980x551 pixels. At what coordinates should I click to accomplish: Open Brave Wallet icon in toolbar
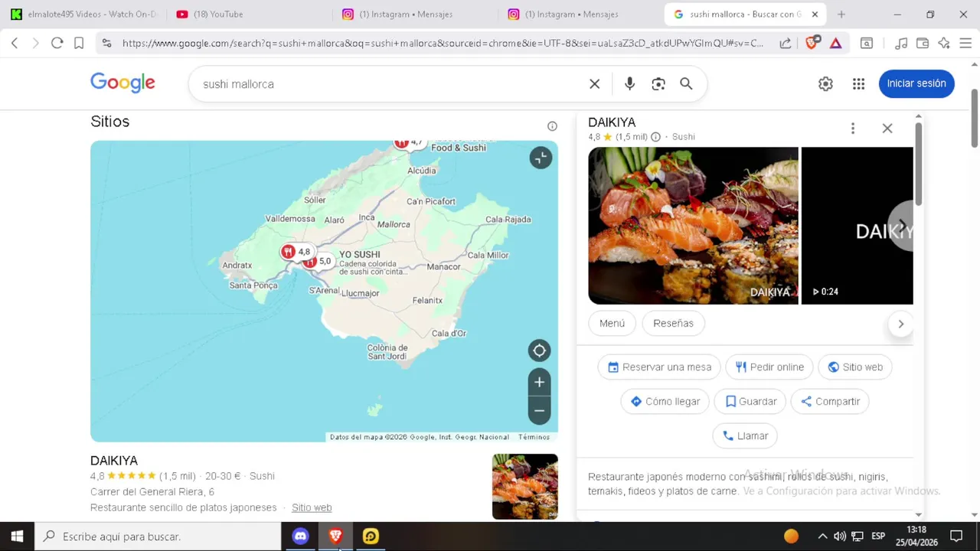(x=923, y=44)
